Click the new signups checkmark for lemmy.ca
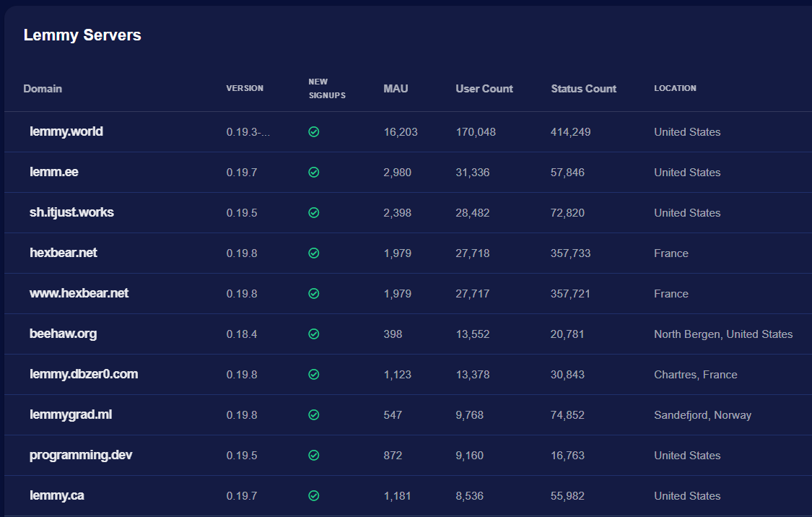The height and width of the screenshot is (517, 812). click(x=314, y=496)
